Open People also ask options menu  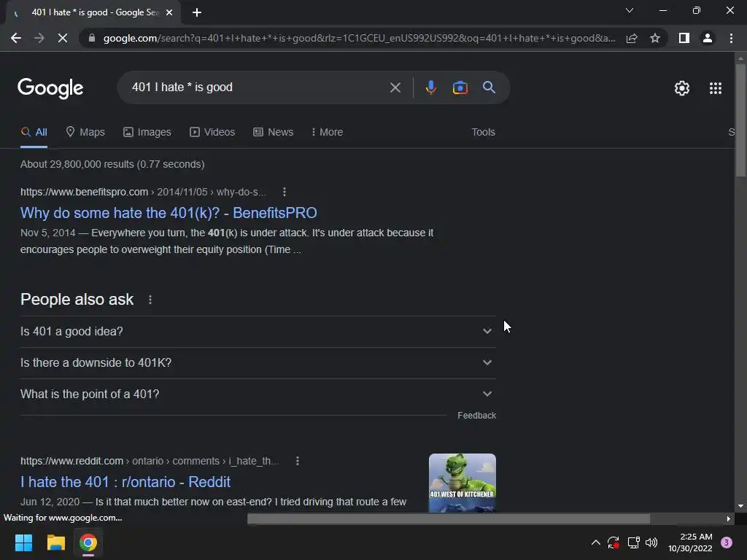point(150,300)
